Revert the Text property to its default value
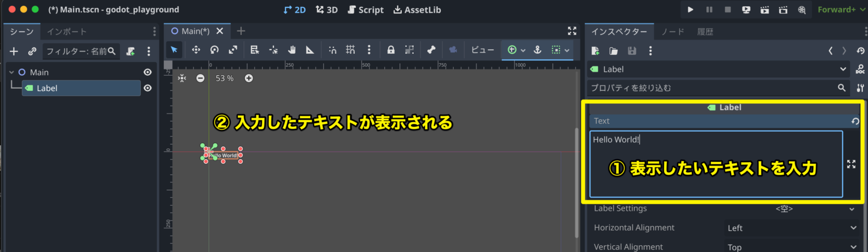 click(856, 121)
